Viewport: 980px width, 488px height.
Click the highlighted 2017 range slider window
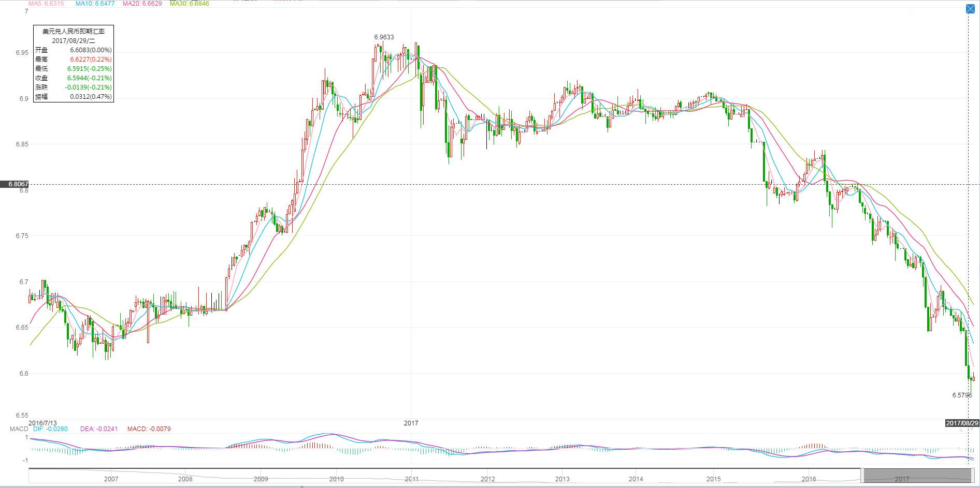click(x=914, y=475)
